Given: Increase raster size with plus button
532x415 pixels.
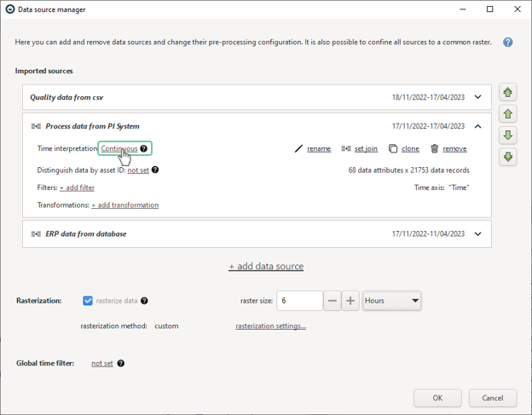Looking at the screenshot, I should click(350, 301).
